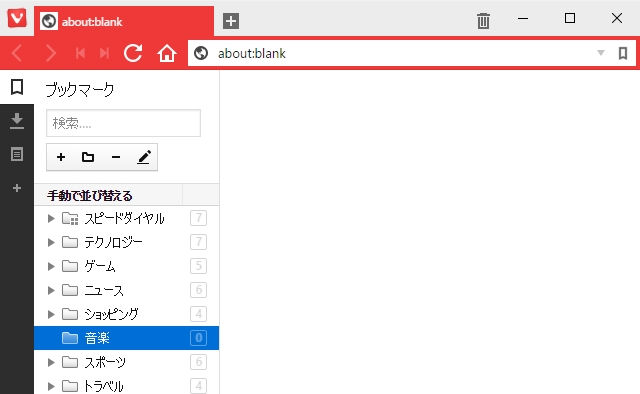Open the 手動で並び替える sort header
Screen dimensions: 640x394
click(x=109, y=195)
